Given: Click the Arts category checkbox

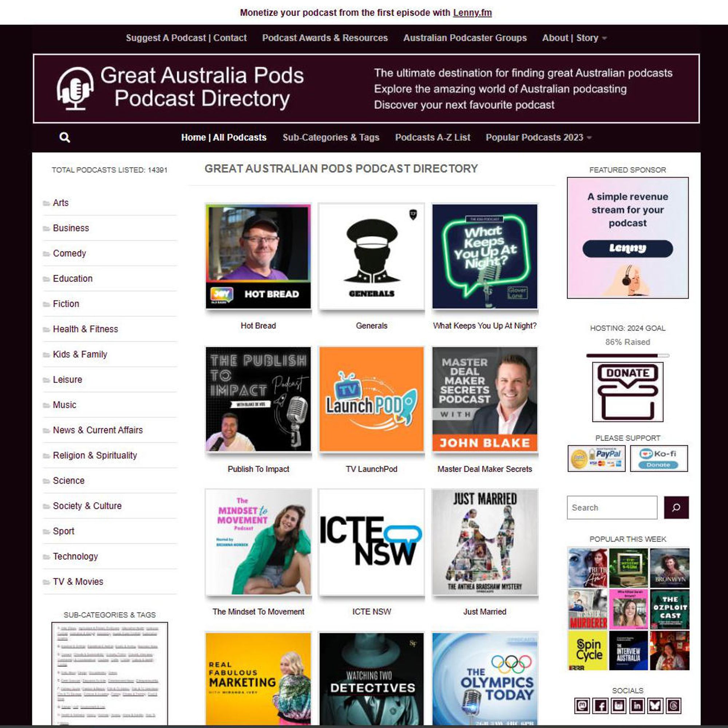Looking at the screenshot, I should tap(46, 203).
